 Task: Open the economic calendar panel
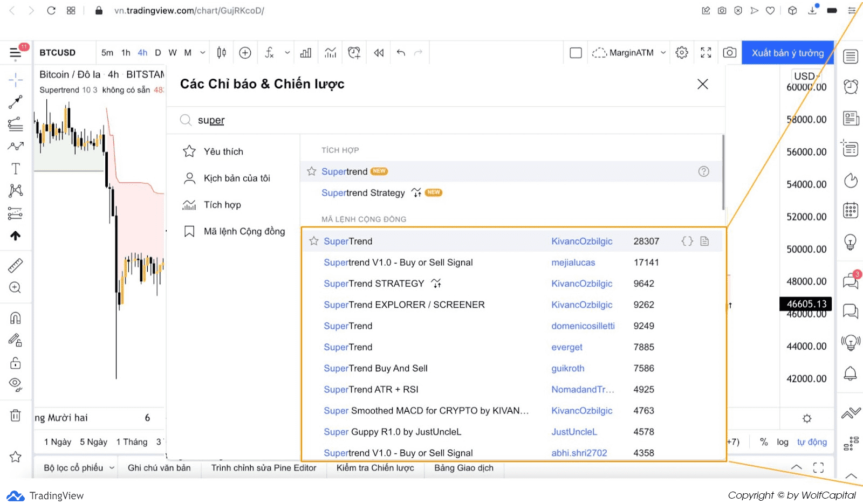click(851, 210)
